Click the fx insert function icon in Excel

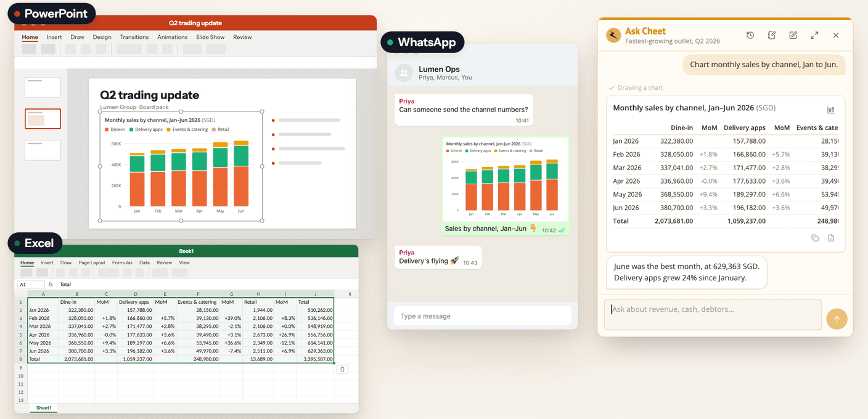51,285
